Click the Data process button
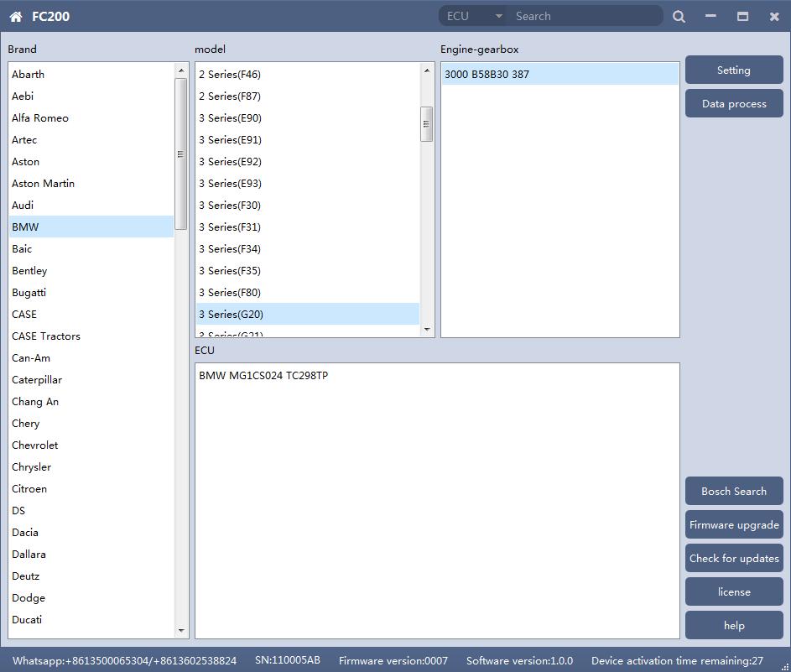Screen dimensions: 791x672 point(733,104)
